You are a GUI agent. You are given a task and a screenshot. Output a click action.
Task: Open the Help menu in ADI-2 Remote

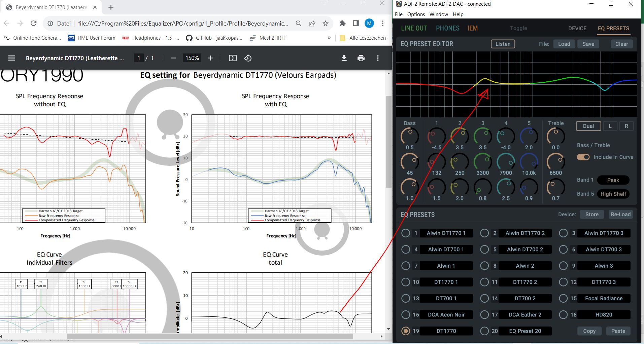click(458, 14)
